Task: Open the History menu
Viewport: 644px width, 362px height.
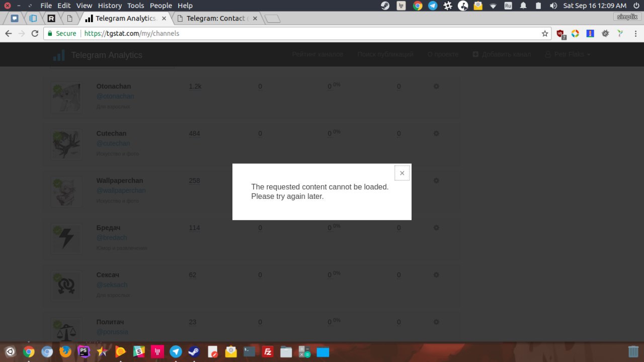Action: [110, 6]
